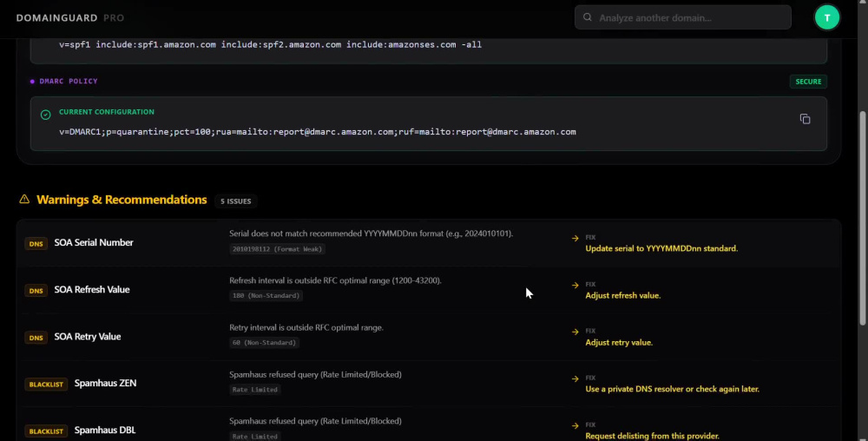Open the user avatar T menu
The width and height of the screenshot is (868, 441).
827,17
